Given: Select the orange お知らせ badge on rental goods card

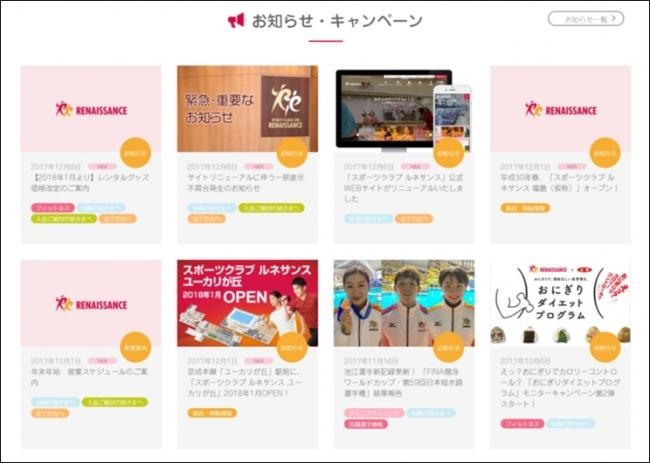Looking at the screenshot, I should coord(136,153).
